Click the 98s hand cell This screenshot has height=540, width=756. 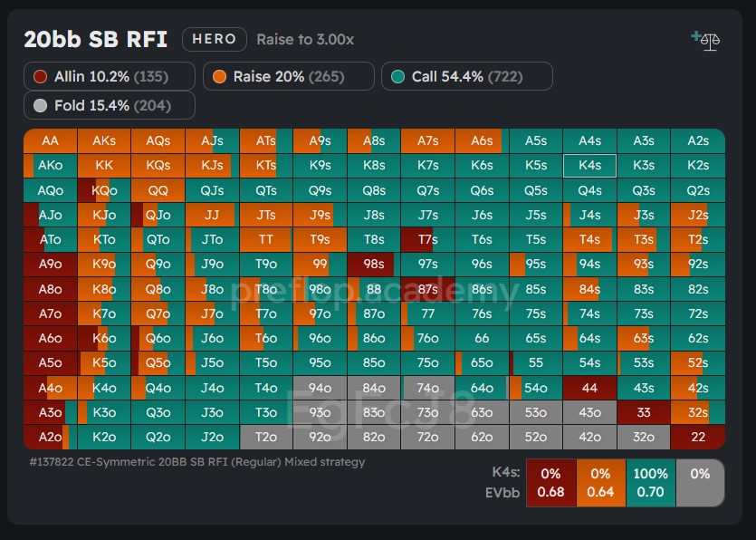[374, 264]
